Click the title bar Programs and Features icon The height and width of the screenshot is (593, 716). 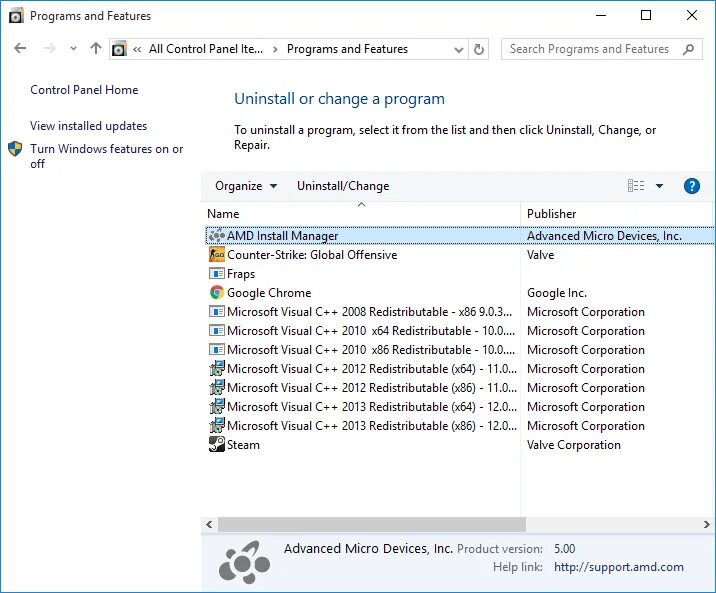[x=16, y=16]
